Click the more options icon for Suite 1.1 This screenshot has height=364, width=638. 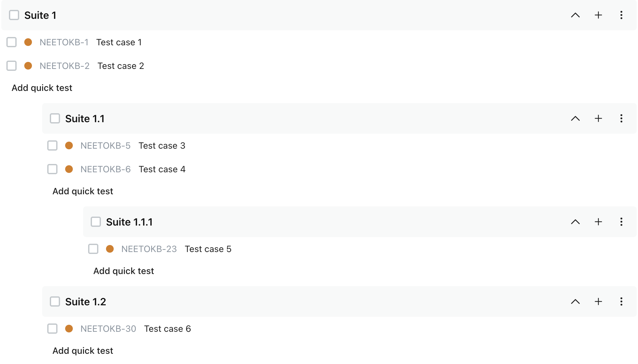622,118
